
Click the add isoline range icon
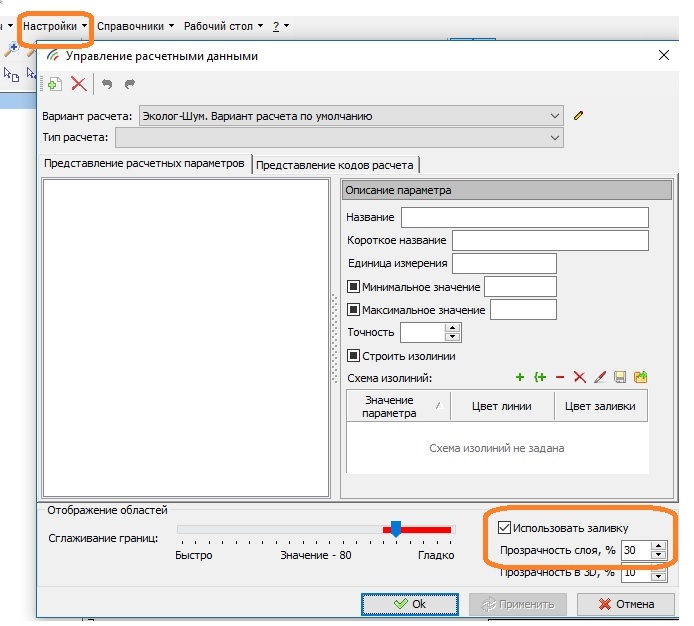tap(540, 377)
